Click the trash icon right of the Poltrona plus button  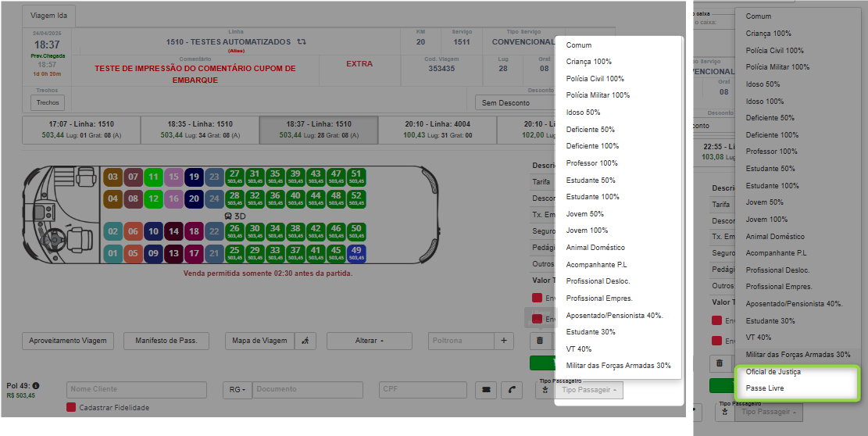pyautogui.click(x=541, y=341)
